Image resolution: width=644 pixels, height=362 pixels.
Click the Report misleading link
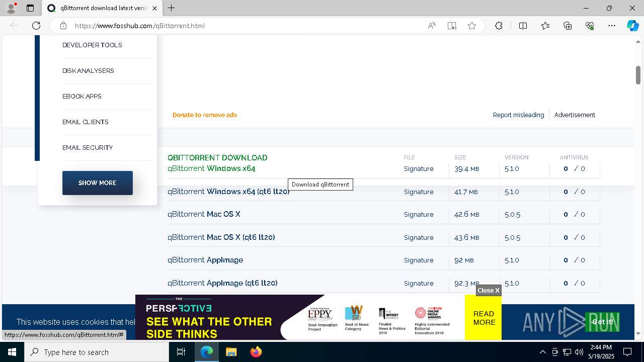518,115
